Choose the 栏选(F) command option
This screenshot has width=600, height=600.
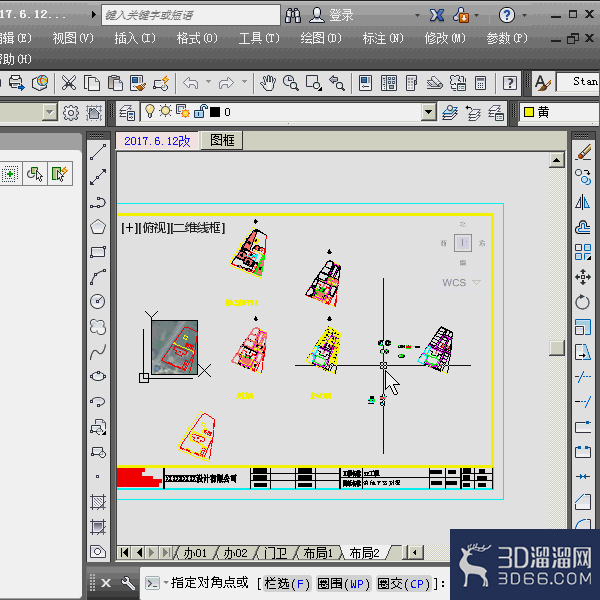[287, 584]
